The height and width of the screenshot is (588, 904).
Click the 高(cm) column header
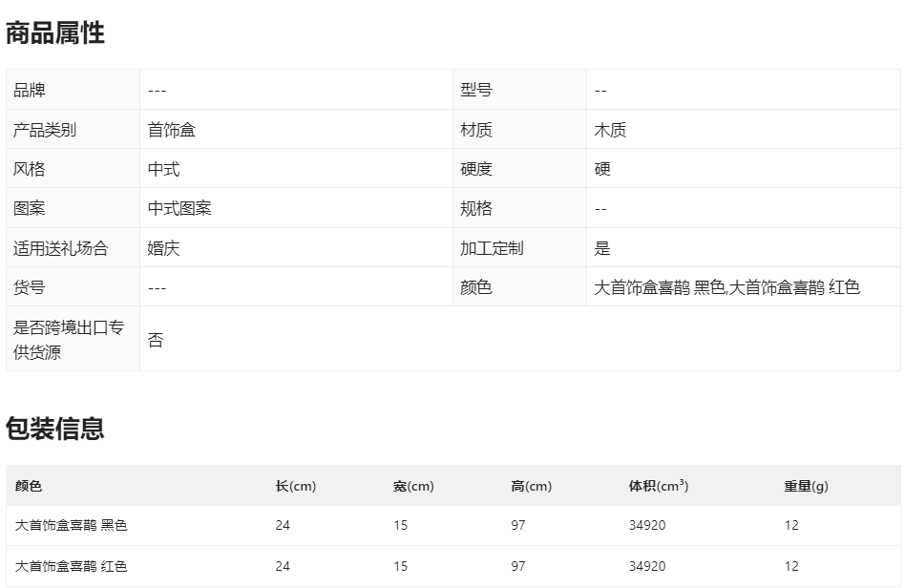(x=531, y=486)
